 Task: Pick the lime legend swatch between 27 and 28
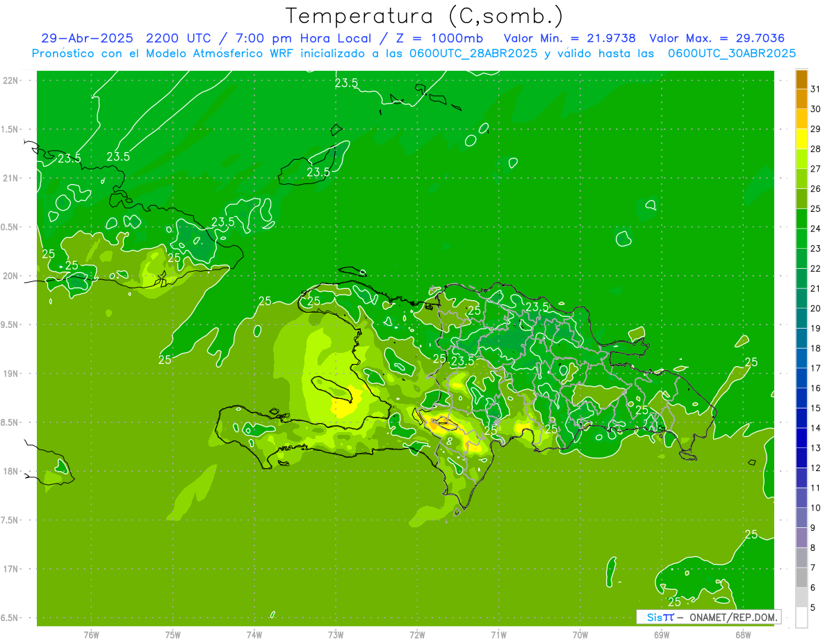tap(801, 159)
